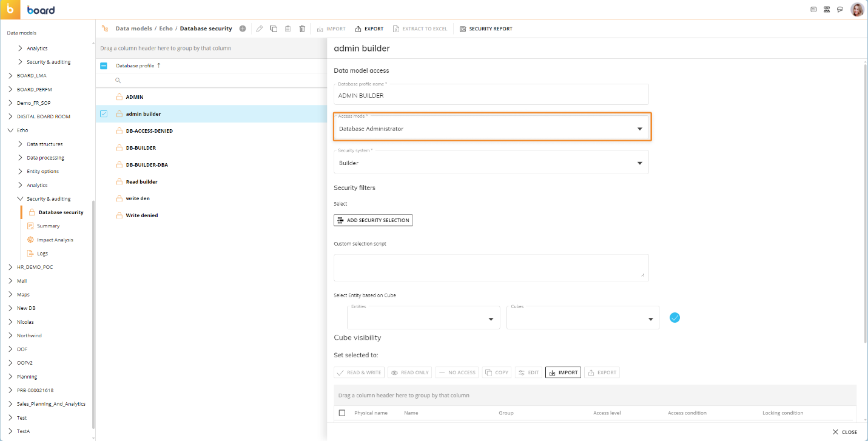
Task: Open the Security system dropdown
Action: pyautogui.click(x=491, y=161)
